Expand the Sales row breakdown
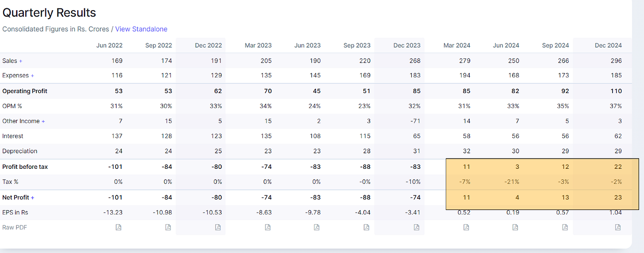 click(20, 61)
